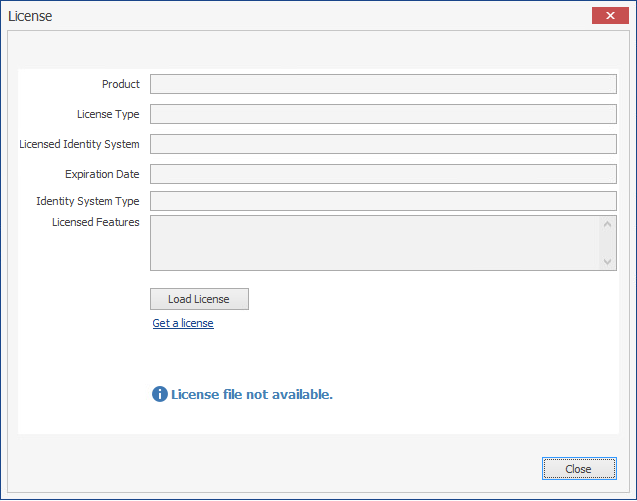
Task: Click the Expiration Date label
Action: click(102, 174)
